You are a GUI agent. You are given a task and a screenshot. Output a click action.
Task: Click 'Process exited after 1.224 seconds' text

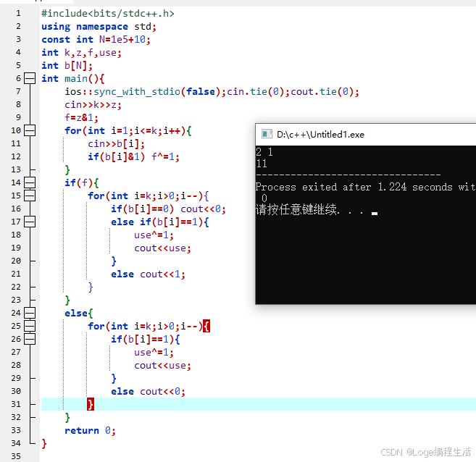pyautogui.click(x=354, y=187)
